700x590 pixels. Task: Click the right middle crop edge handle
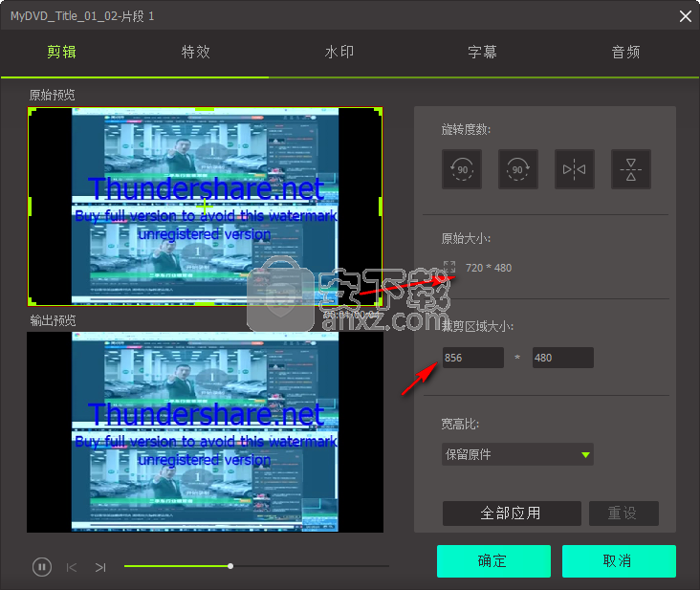tap(381, 207)
